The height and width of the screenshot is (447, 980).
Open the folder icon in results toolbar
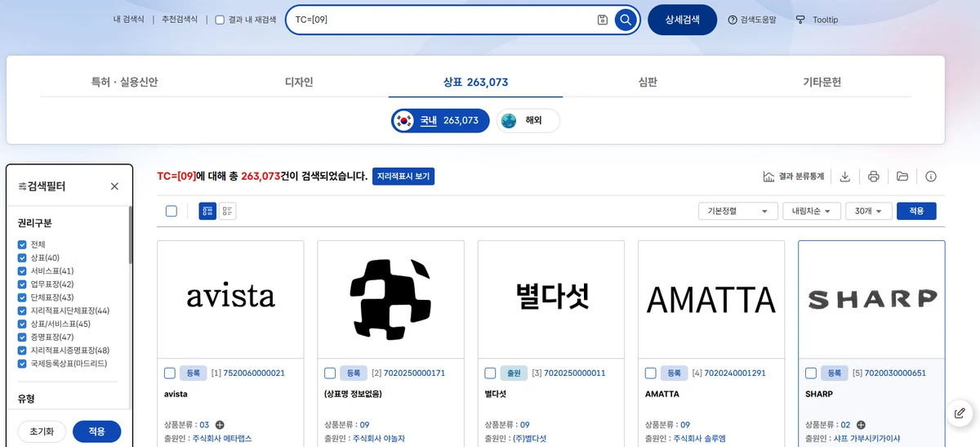[902, 177]
